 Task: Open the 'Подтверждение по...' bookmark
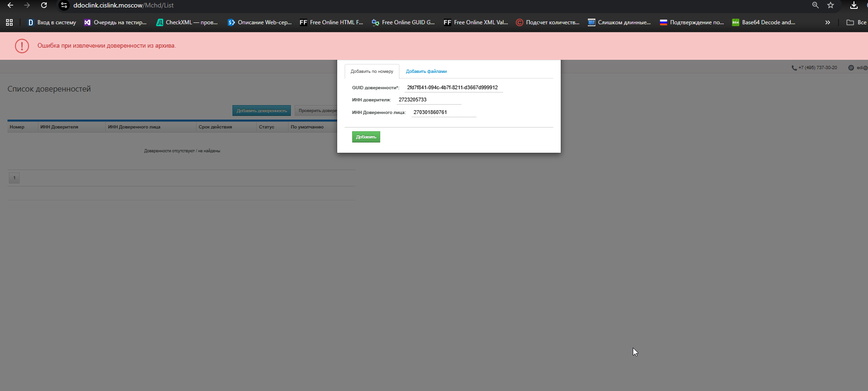[x=692, y=22]
